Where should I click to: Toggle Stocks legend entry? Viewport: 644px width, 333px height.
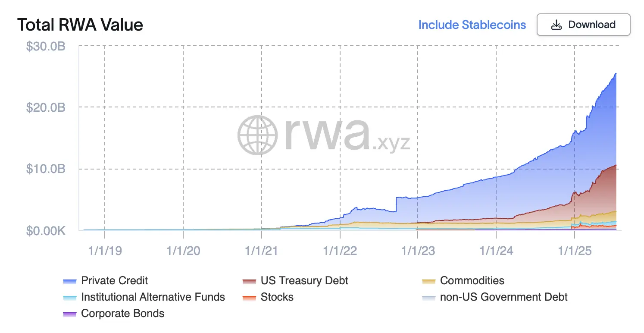click(277, 297)
